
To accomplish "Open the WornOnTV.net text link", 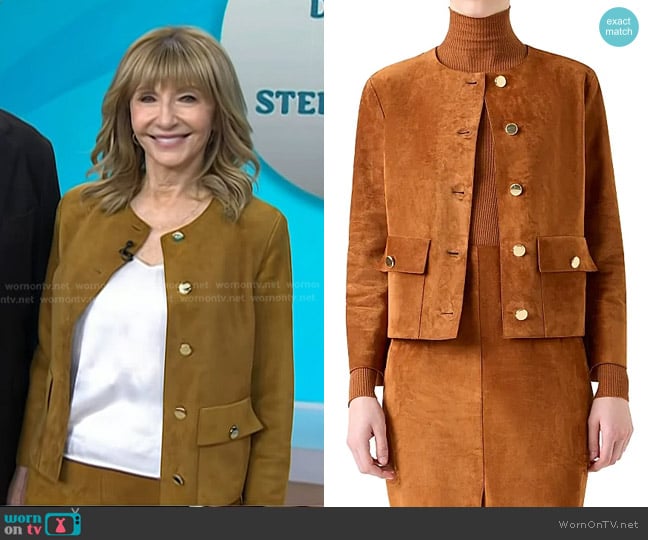I will (598, 524).
